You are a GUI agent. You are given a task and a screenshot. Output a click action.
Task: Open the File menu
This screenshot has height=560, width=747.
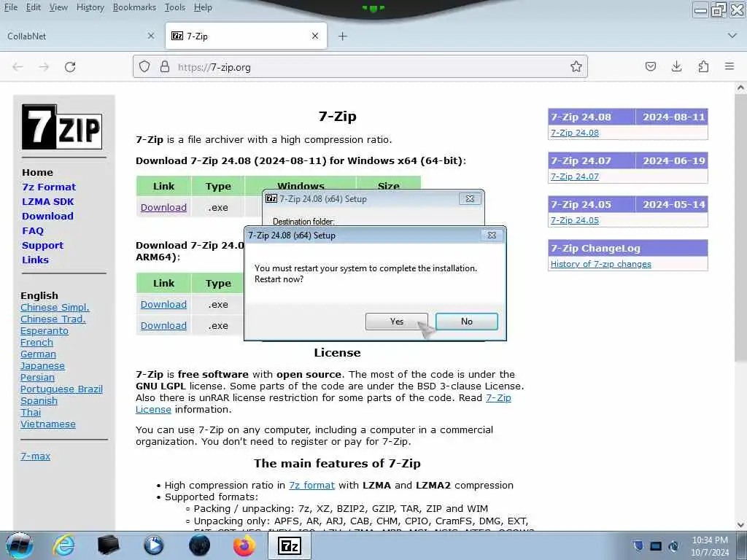pos(10,7)
